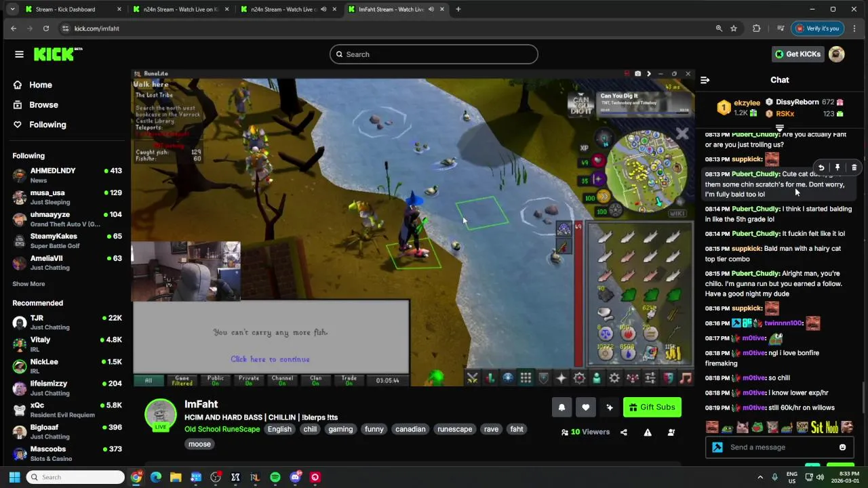Open RuneScape prayer star tab
Screen dimensions: 868x488
click(x=561, y=378)
